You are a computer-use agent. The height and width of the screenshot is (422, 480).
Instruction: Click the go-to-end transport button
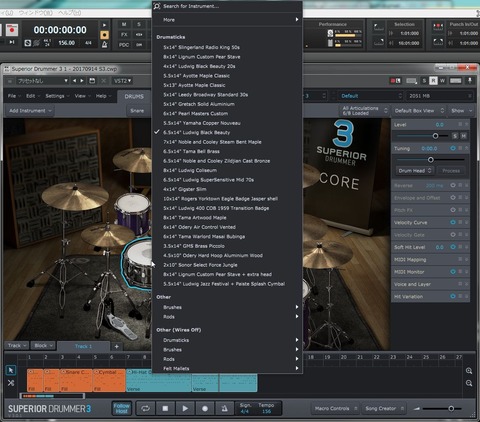12,42
